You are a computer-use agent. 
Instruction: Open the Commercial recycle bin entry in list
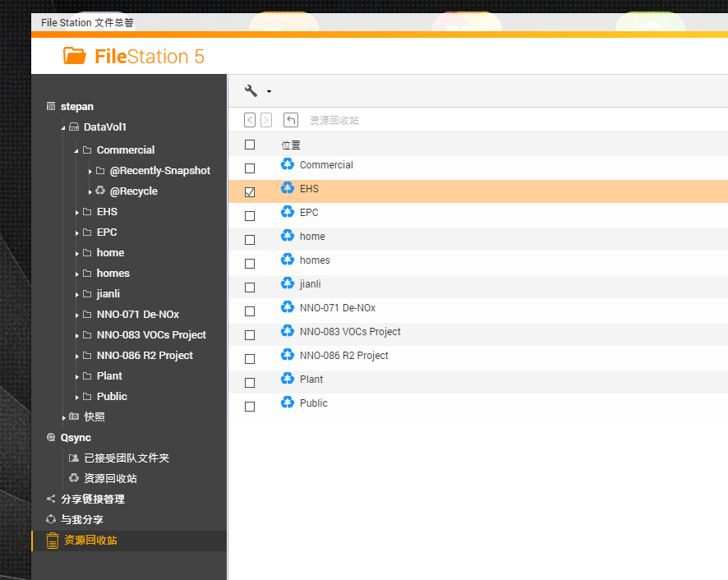(326, 165)
